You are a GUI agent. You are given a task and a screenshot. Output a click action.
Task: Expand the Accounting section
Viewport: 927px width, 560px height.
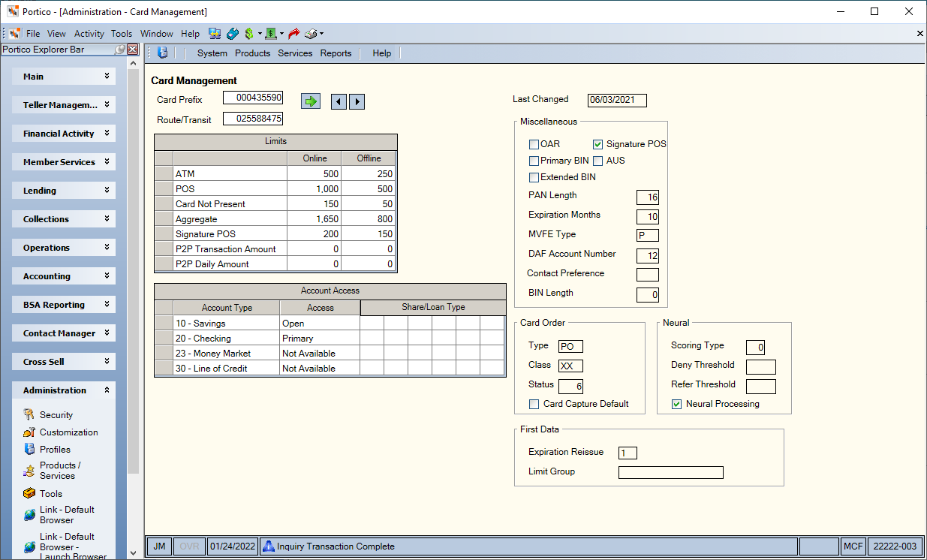tap(64, 276)
